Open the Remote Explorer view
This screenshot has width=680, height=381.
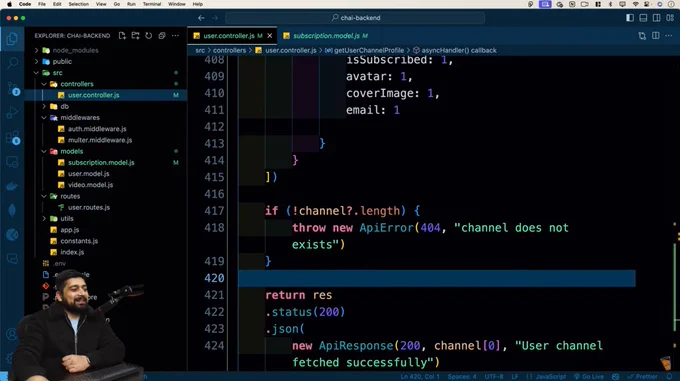(12, 162)
